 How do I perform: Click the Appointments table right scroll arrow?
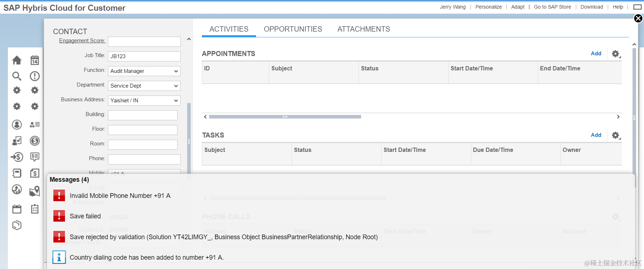tap(618, 117)
